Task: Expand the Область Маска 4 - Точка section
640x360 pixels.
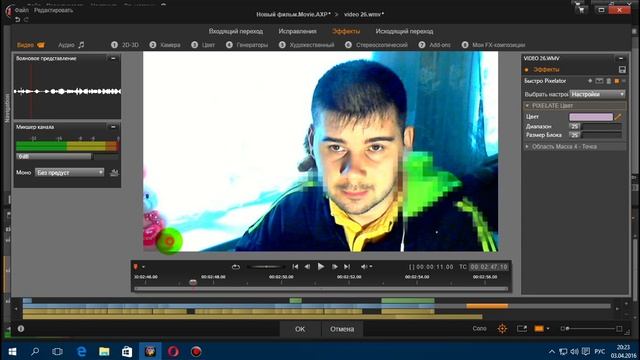Action: tap(527, 147)
